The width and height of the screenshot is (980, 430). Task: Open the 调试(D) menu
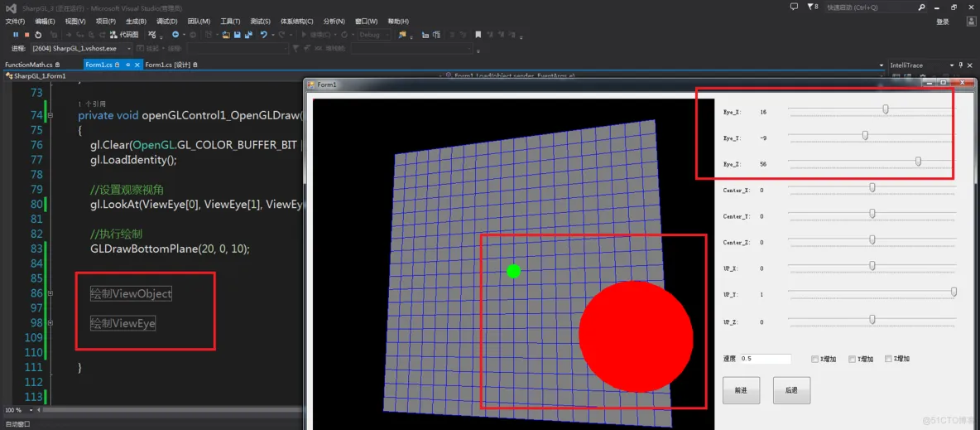coord(166,22)
